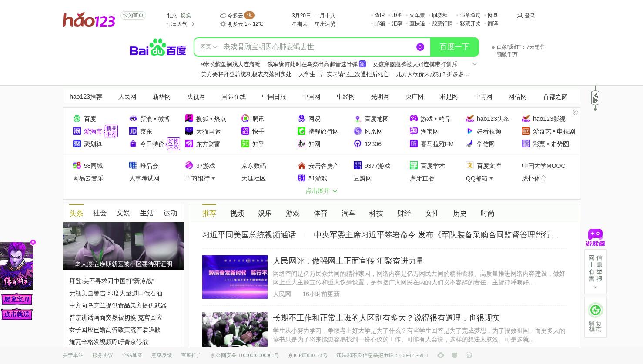The height and width of the screenshot is (364, 643).
Task: Switch to the 社会 news tab
Action: click(100, 213)
